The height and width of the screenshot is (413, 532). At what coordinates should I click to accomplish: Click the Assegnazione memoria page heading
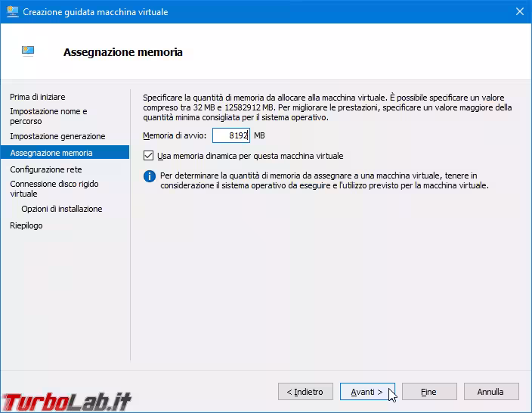(x=122, y=52)
